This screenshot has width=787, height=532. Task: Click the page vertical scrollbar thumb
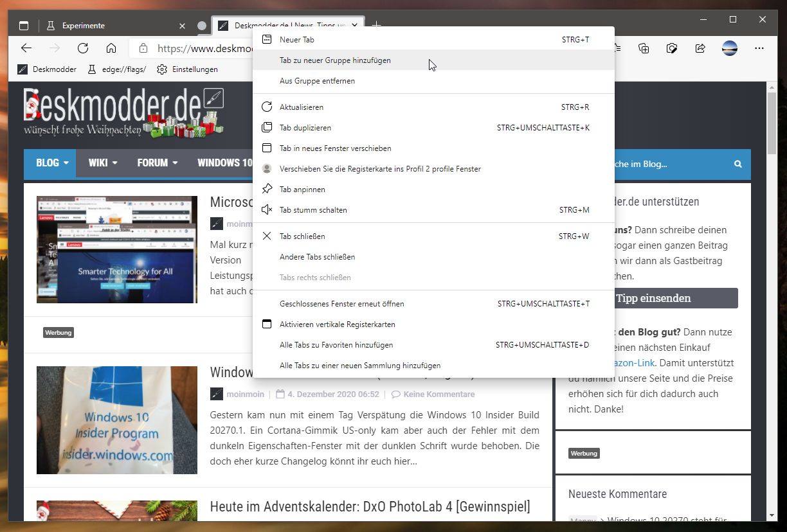click(x=772, y=123)
